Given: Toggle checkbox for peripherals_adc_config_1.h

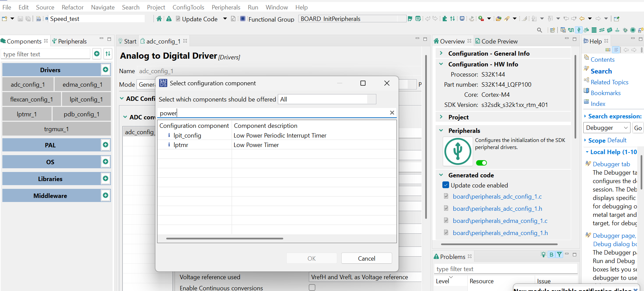Looking at the screenshot, I should (446, 208).
